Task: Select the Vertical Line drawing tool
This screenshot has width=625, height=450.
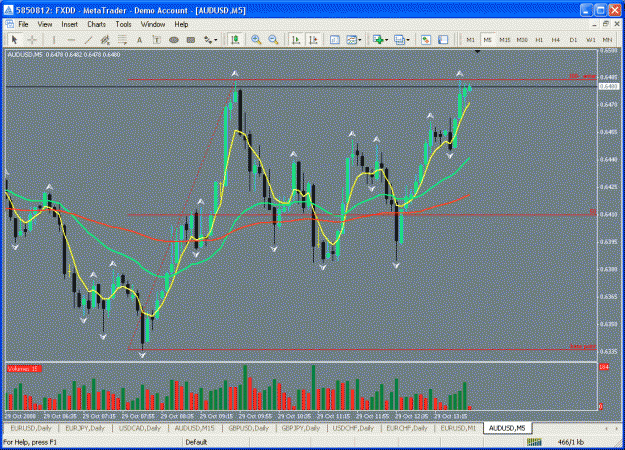Action: pos(53,39)
